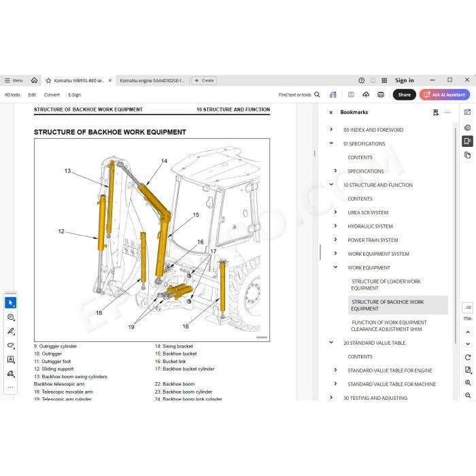Open the E-Sign menu item
476x476 pixels.
tap(74, 95)
